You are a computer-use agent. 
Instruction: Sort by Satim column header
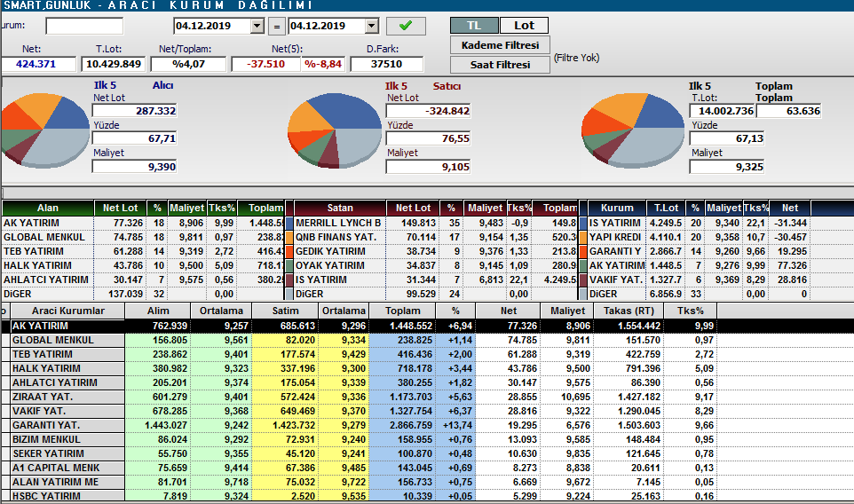(x=285, y=311)
